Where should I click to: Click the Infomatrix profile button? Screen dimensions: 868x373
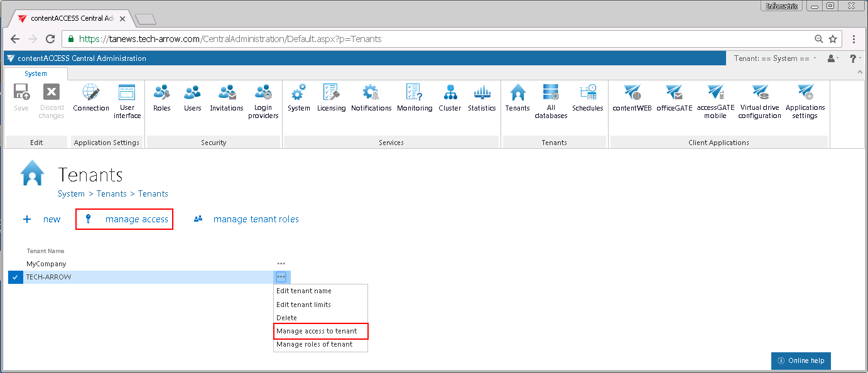tap(782, 6)
